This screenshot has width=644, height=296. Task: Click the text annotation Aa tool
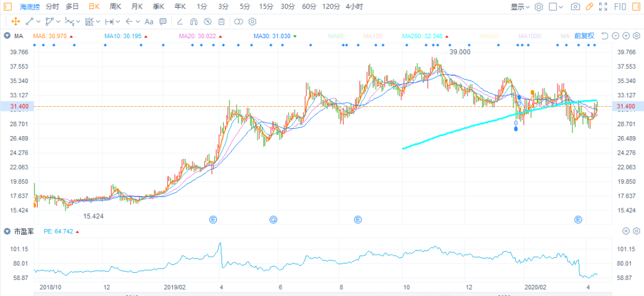pyautogui.click(x=149, y=22)
